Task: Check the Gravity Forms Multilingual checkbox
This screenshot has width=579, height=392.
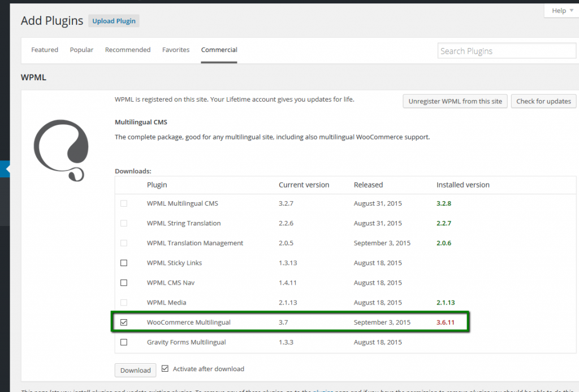Action: click(x=124, y=342)
